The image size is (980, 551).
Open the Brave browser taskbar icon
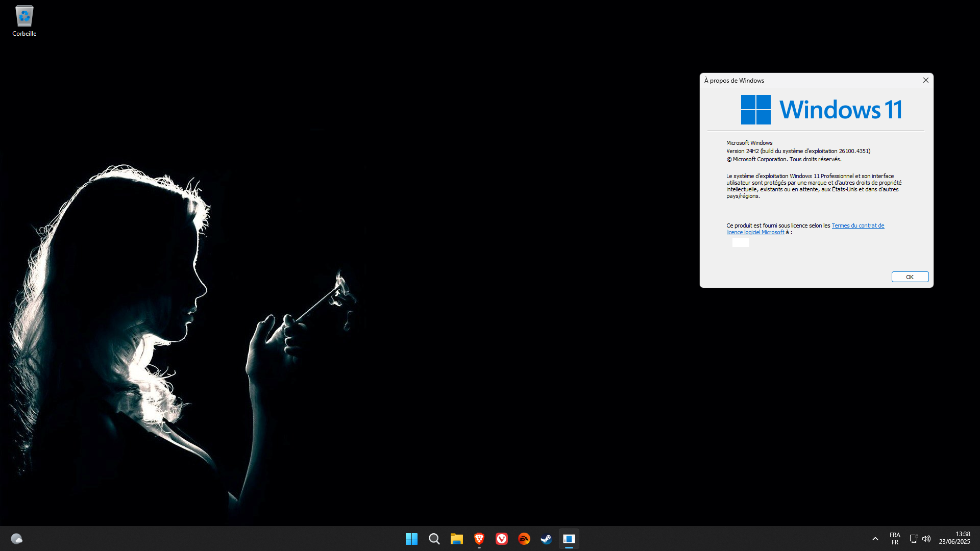pos(479,539)
